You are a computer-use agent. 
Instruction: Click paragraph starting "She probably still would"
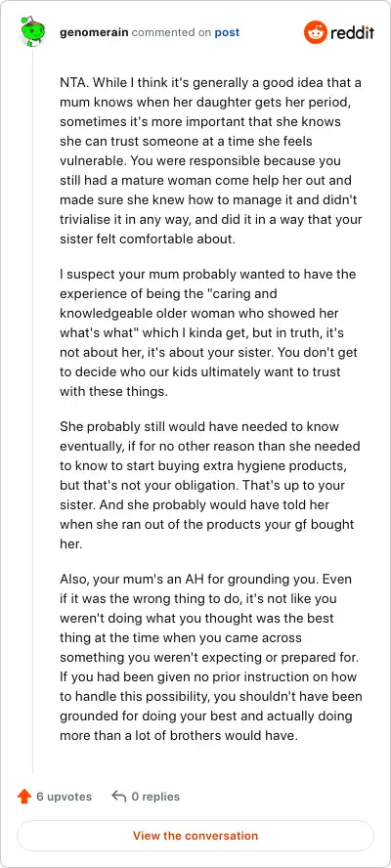tap(210, 486)
